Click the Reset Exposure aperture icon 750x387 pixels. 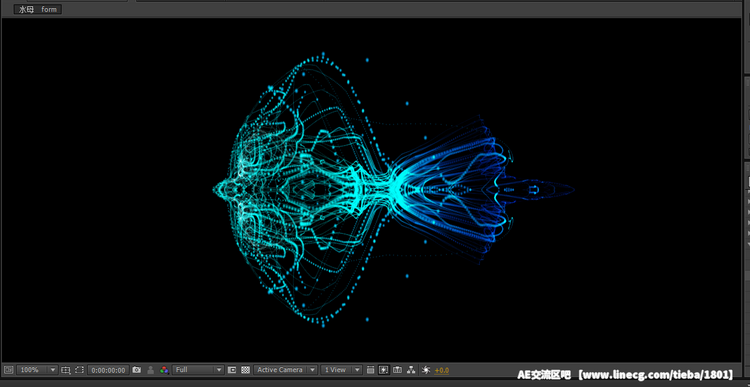pyautogui.click(x=426, y=370)
